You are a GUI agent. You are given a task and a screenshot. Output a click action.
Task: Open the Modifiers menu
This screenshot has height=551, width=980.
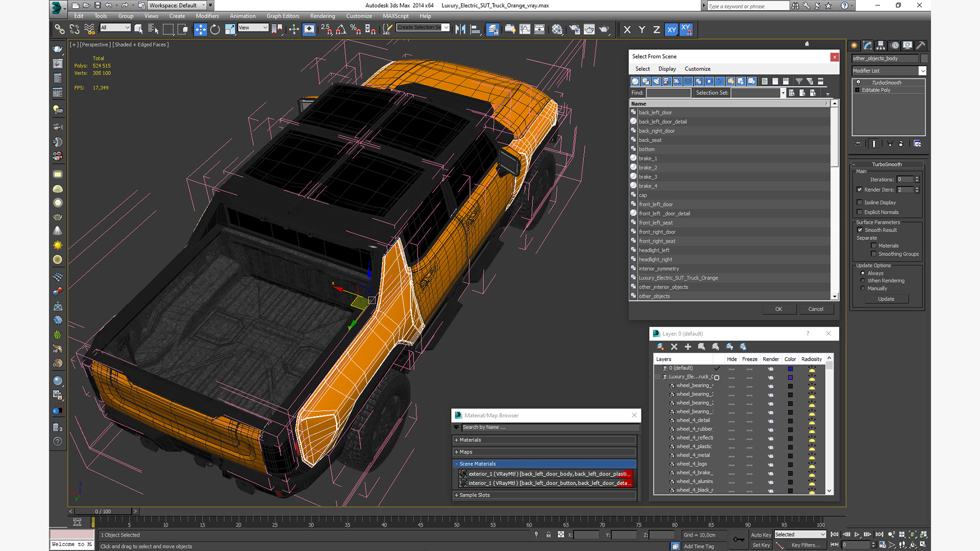207,16
